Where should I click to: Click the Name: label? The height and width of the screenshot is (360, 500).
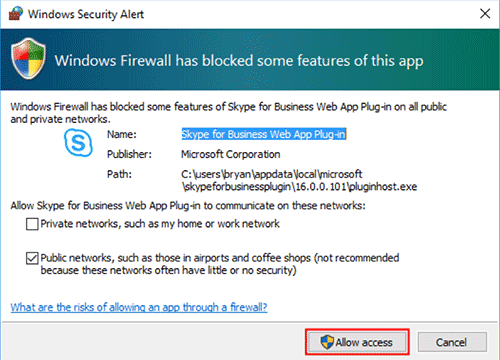[122, 134]
